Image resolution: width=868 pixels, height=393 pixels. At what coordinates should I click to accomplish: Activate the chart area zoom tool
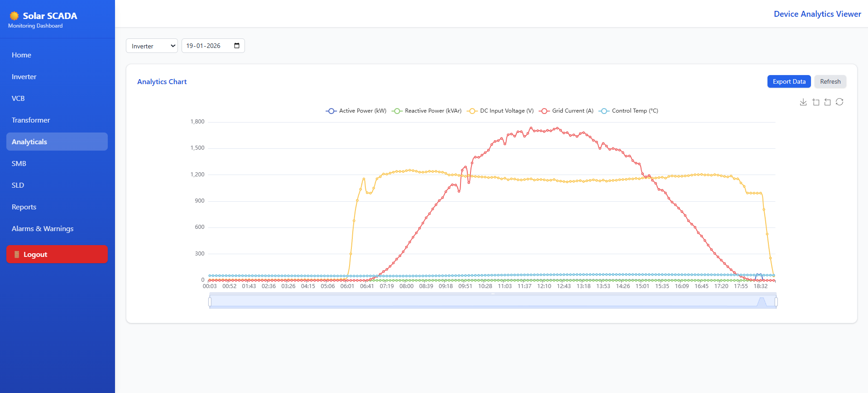pyautogui.click(x=816, y=102)
